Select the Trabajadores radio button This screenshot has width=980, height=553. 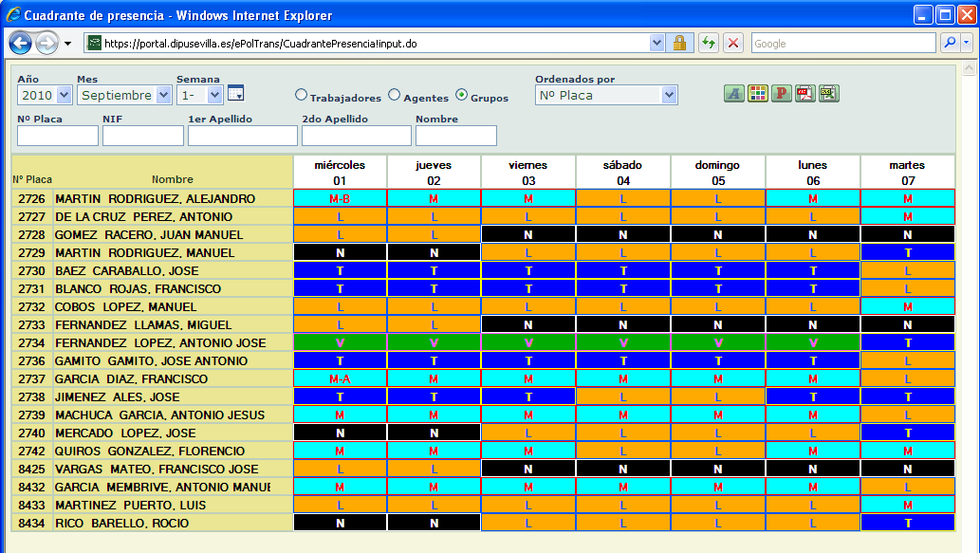(302, 95)
